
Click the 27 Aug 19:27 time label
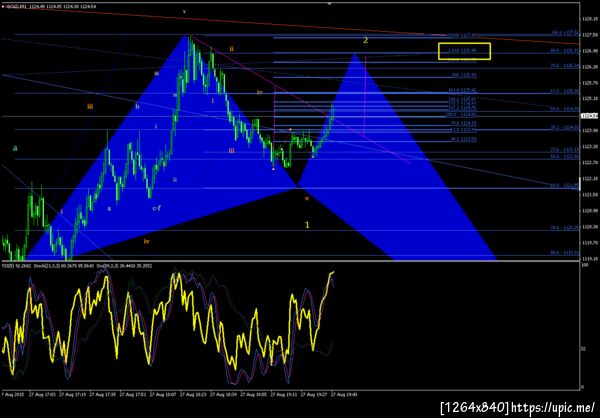(x=315, y=394)
